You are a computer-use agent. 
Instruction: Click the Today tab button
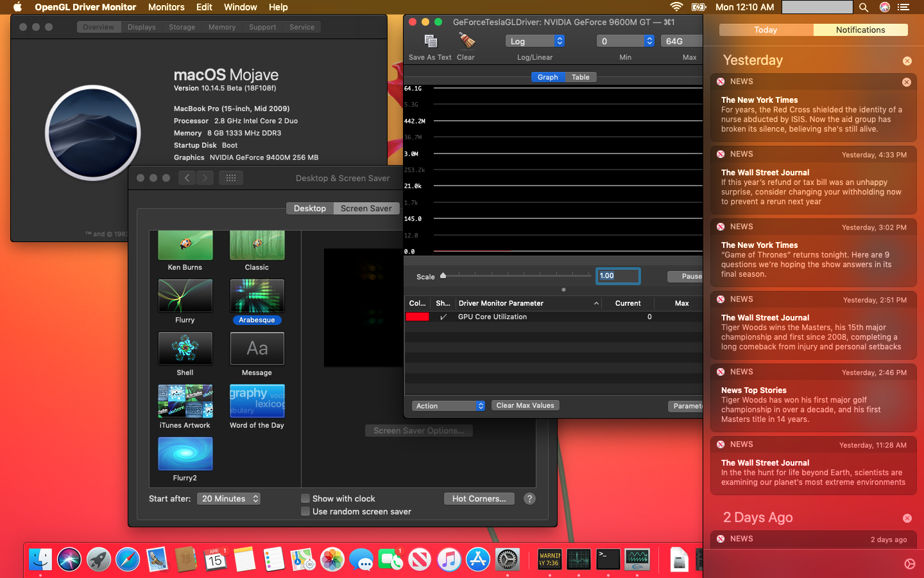coord(766,30)
